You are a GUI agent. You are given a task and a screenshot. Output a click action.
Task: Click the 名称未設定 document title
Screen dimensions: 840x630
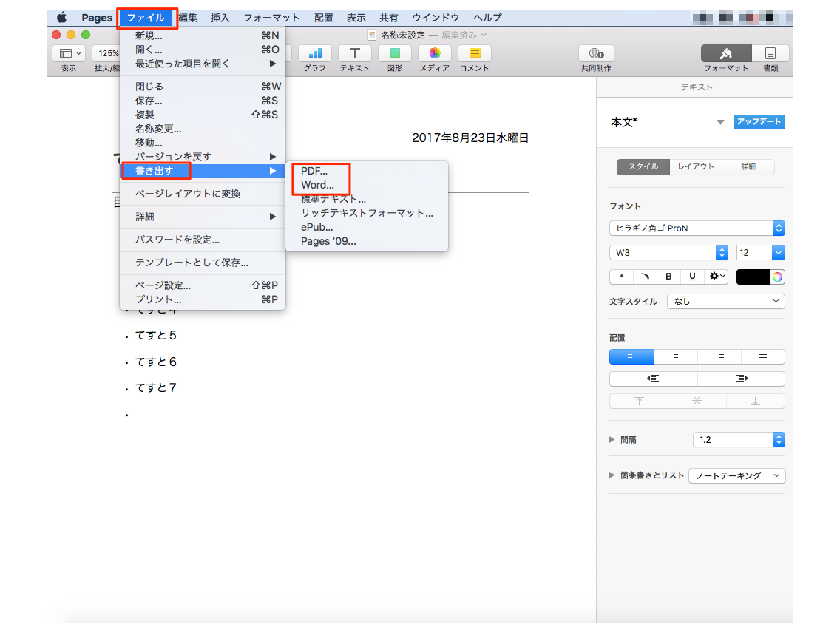(402, 35)
